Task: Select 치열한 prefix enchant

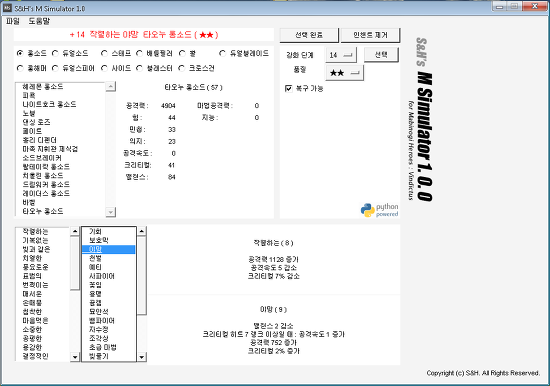Action: [x=32, y=258]
